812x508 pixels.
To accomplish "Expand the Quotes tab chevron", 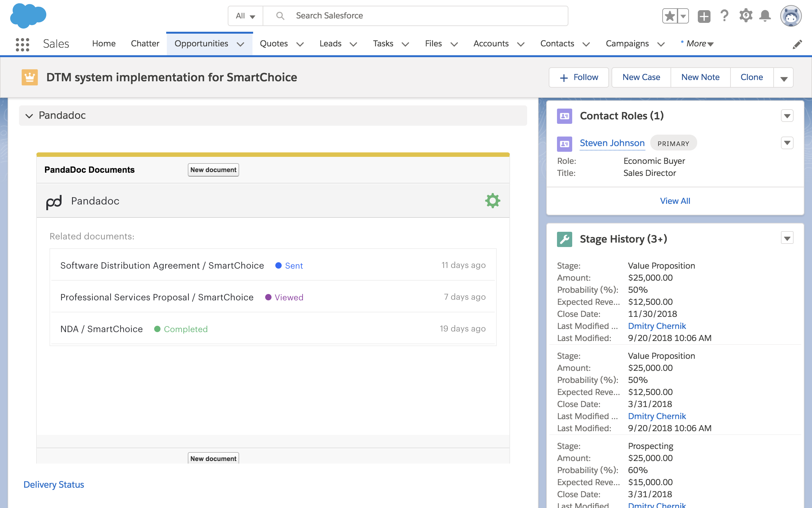I will [300, 44].
